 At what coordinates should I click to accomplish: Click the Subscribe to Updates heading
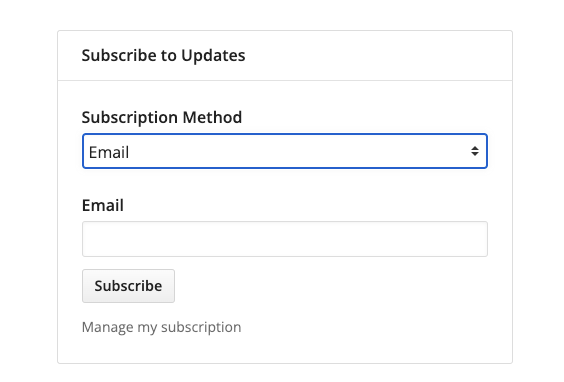tap(163, 55)
